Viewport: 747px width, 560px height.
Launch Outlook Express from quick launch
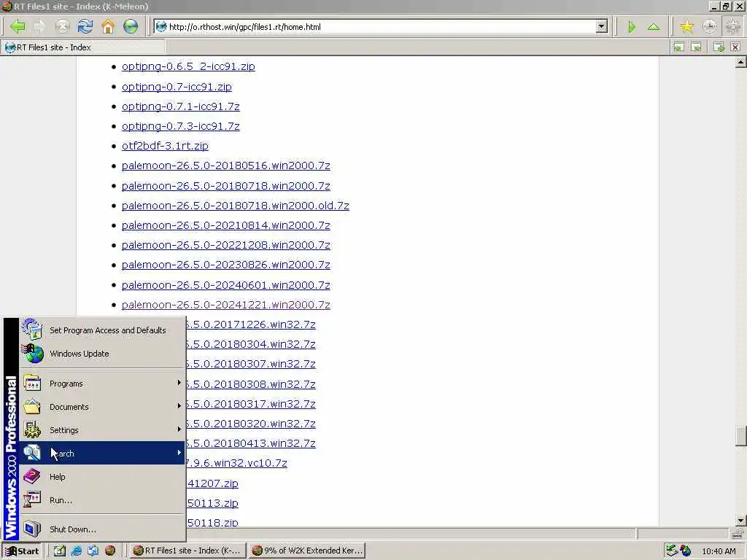point(93,551)
